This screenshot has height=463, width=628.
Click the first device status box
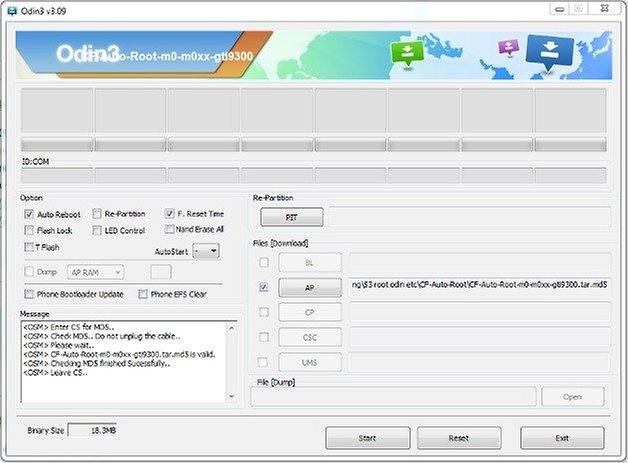coord(57,110)
